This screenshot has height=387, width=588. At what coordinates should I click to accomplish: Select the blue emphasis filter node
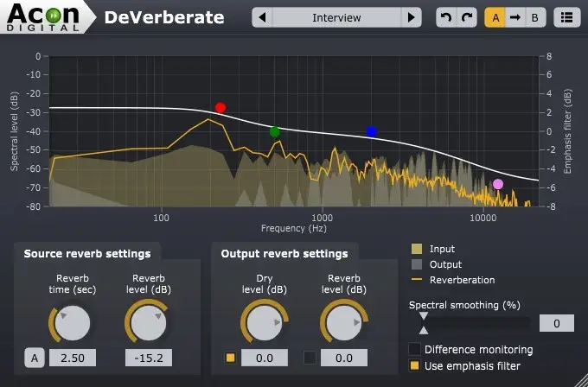[372, 132]
